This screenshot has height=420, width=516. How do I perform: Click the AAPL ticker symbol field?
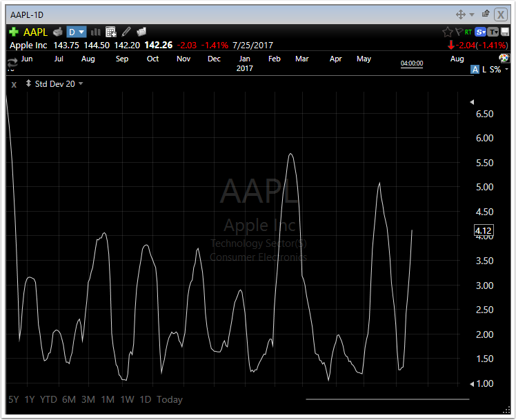coord(35,32)
